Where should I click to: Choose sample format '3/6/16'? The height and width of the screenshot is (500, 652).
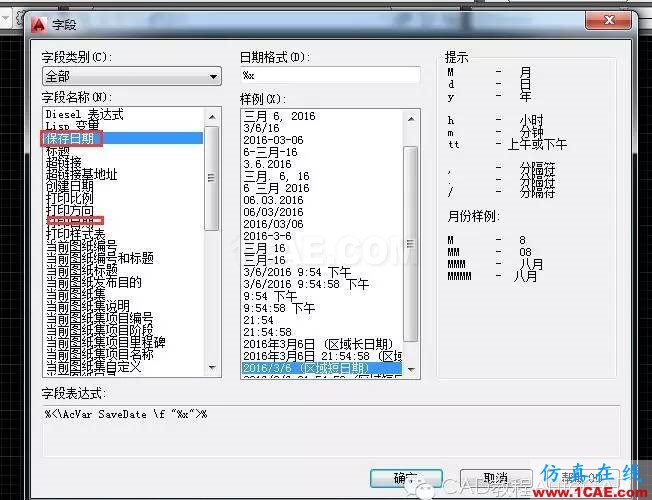coord(261,128)
